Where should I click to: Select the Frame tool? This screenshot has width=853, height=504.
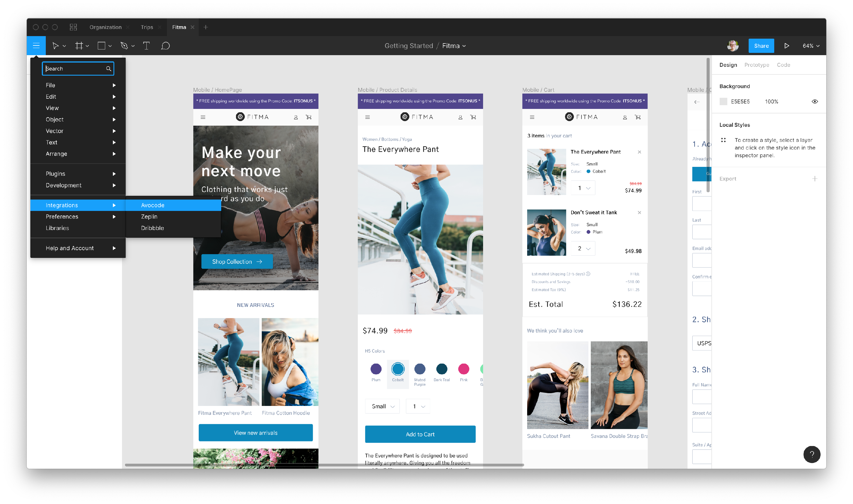(x=79, y=45)
